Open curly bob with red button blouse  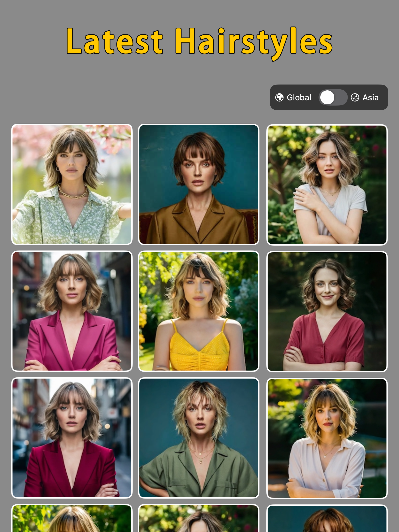click(327, 311)
